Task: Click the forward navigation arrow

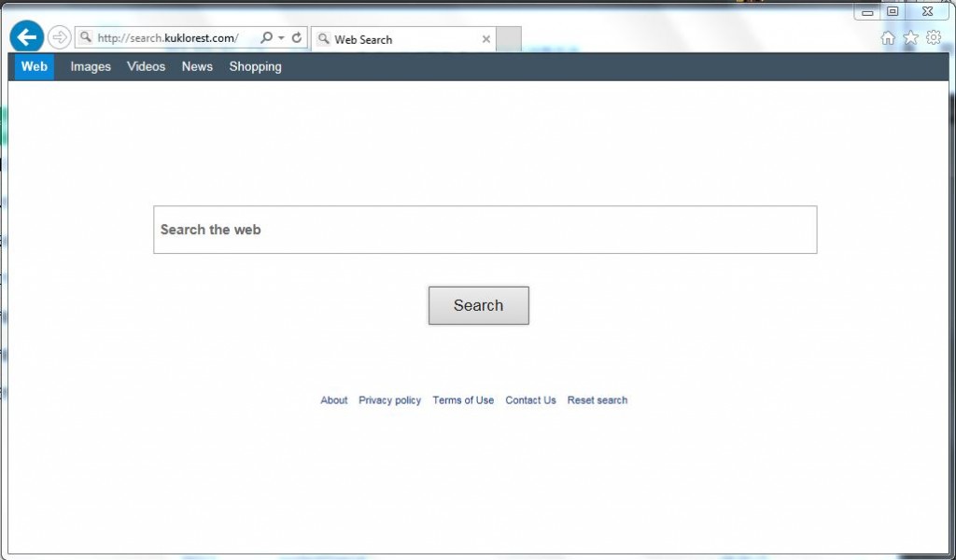Action: (59, 37)
